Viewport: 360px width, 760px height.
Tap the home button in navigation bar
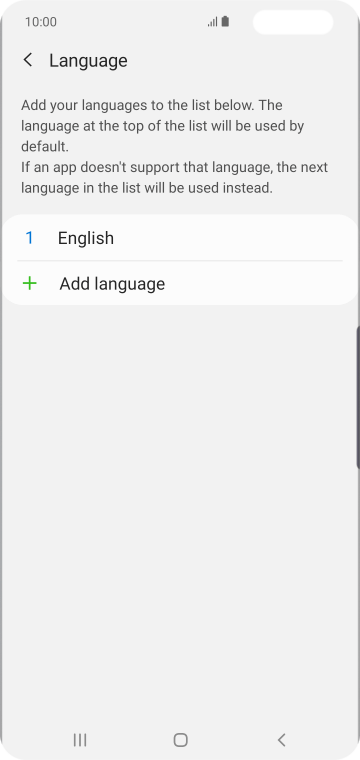point(180,740)
